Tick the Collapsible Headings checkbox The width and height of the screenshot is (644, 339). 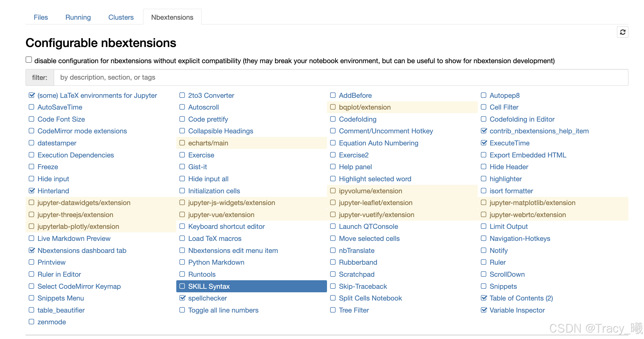point(182,131)
